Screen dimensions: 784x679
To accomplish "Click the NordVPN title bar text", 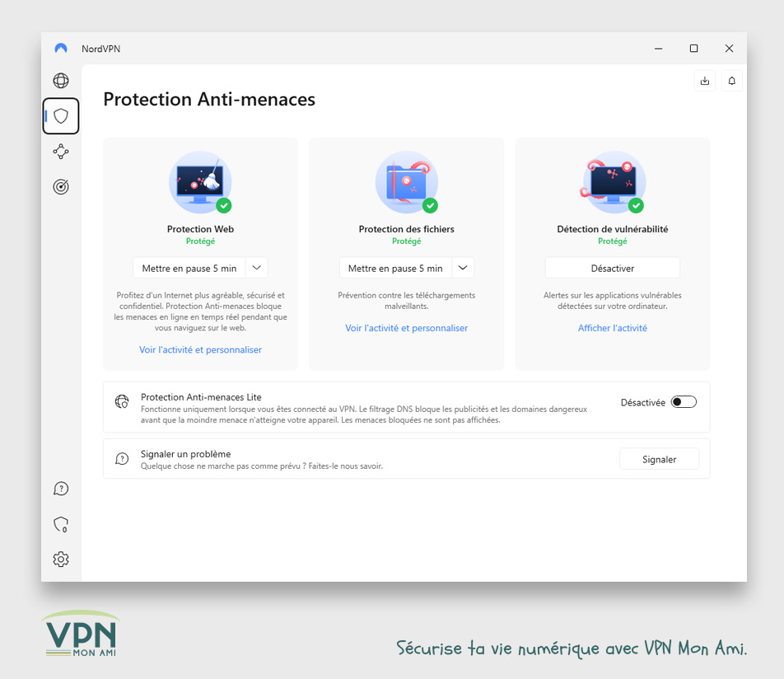I will (101, 49).
